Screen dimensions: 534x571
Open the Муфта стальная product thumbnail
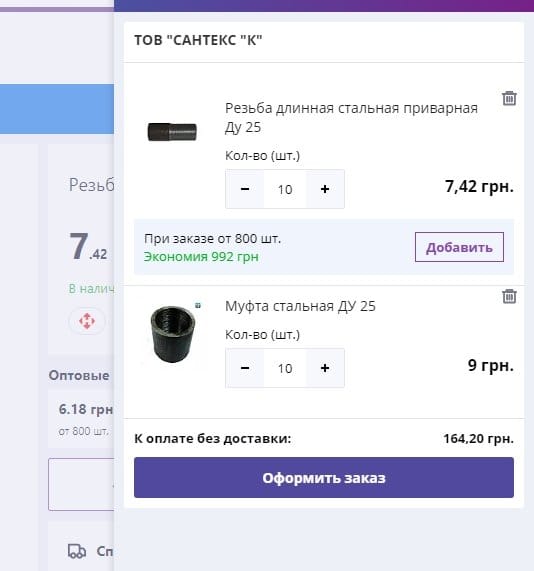click(173, 334)
